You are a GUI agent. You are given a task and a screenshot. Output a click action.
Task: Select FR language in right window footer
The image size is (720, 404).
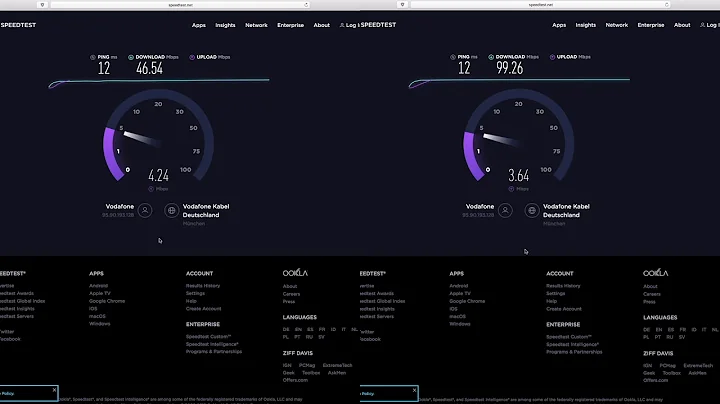(683, 330)
